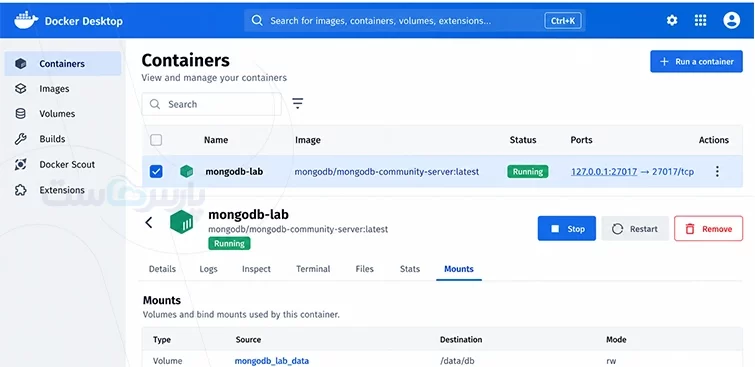Click the Builds wrench icon in sidebar
The width and height of the screenshot is (755, 367).
(20, 139)
